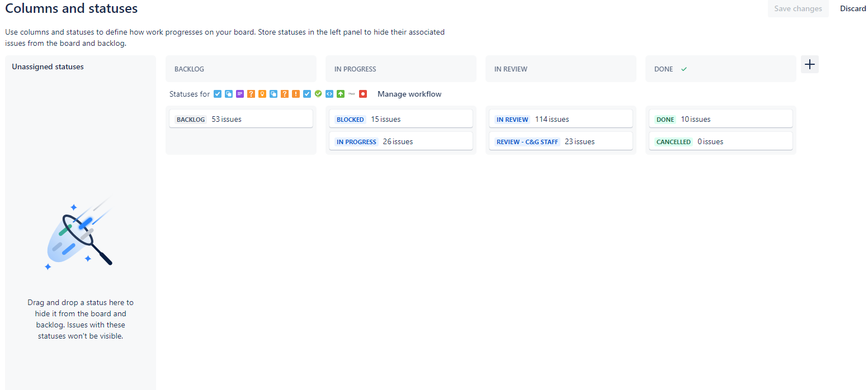Click the orange lightbulb issue type icon
Image resolution: width=868 pixels, height=390 pixels.
[x=262, y=94]
